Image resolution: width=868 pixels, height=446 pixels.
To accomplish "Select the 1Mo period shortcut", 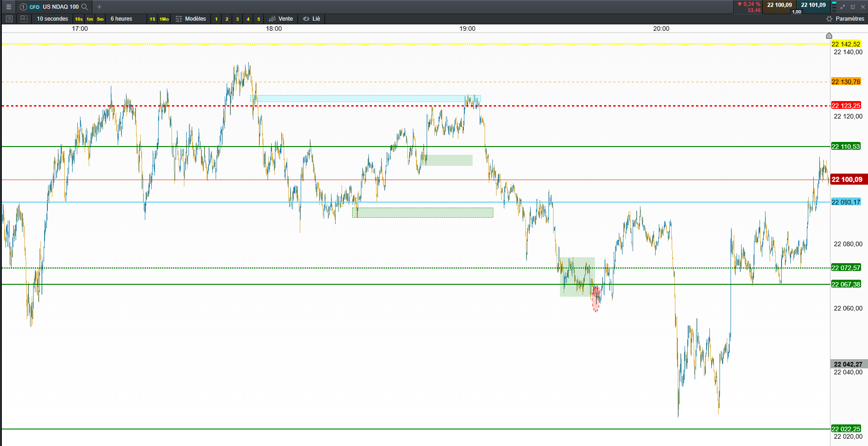I will pos(164,19).
